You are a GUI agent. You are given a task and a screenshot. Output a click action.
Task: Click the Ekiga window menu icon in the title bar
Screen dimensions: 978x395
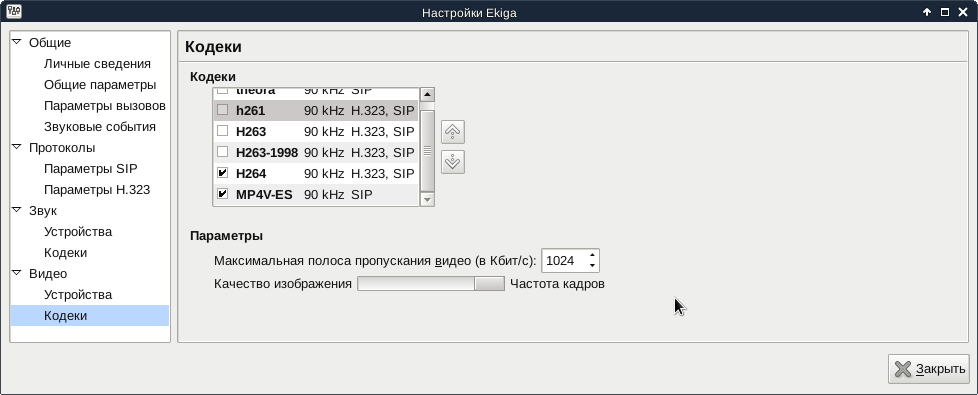[x=14, y=11]
